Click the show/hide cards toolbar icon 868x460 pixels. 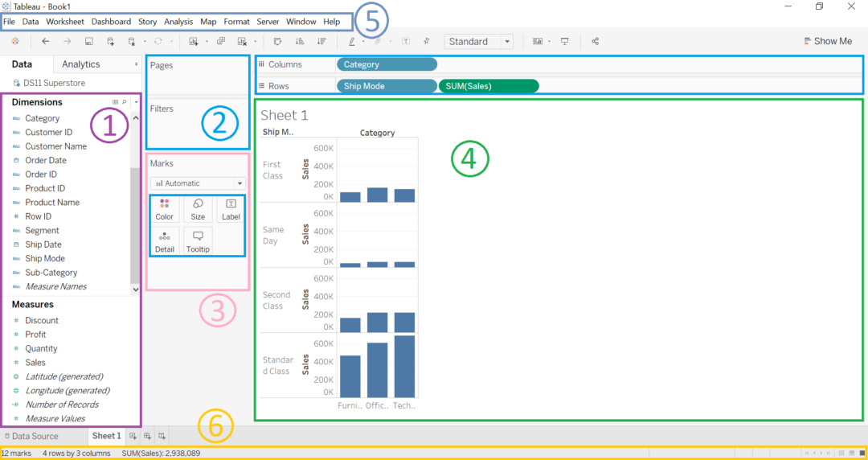coord(538,41)
